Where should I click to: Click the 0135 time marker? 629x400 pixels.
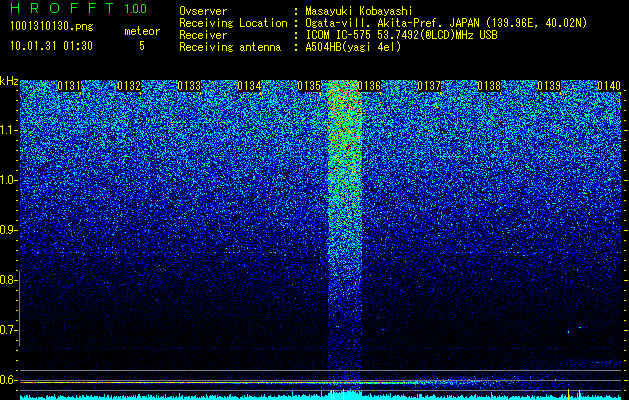coord(309,86)
